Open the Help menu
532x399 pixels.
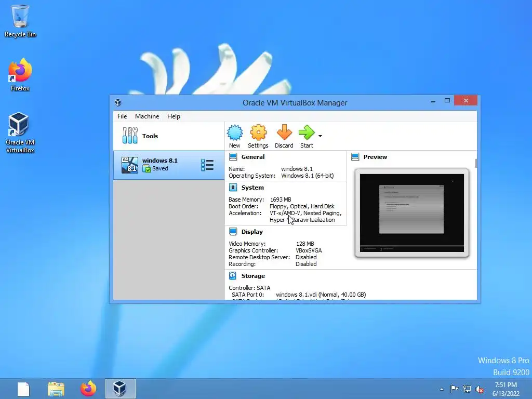pos(174,116)
